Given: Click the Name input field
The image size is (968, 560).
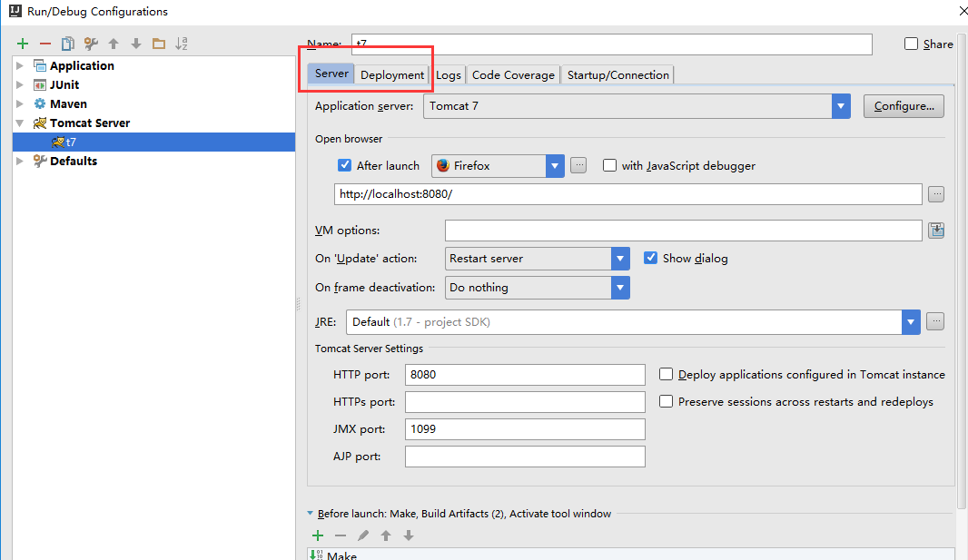Looking at the screenshot, I should click(612, 44).
